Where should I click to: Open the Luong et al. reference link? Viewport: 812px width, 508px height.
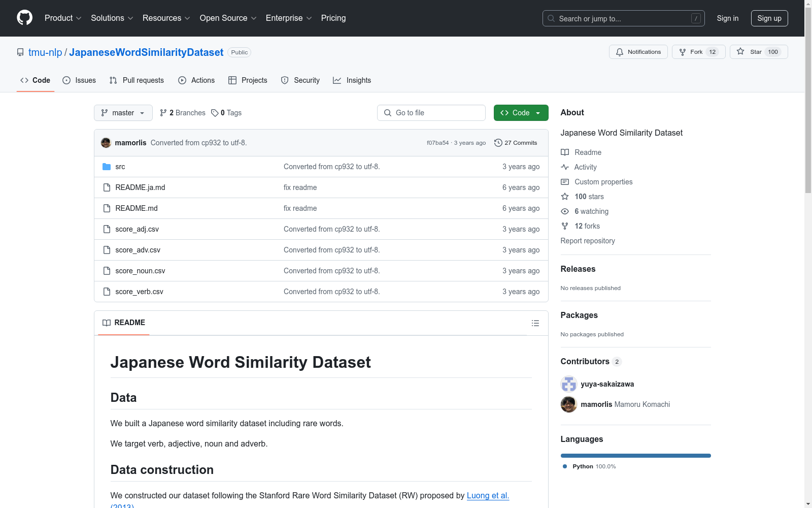tap(488, 495)
